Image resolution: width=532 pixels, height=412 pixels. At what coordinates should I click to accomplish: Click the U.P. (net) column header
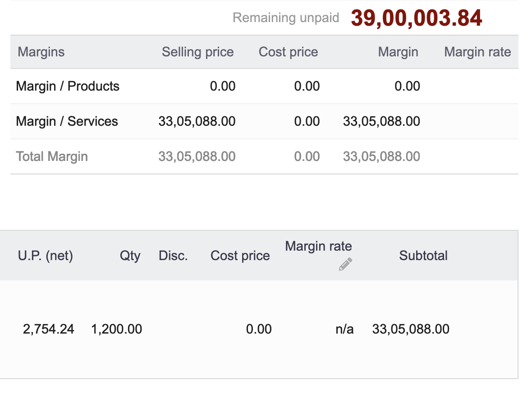[46, 256]
